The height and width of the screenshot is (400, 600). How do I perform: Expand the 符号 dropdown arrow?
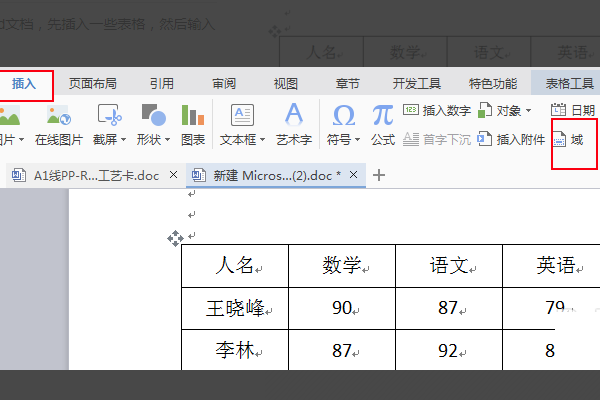click(357, 140)
